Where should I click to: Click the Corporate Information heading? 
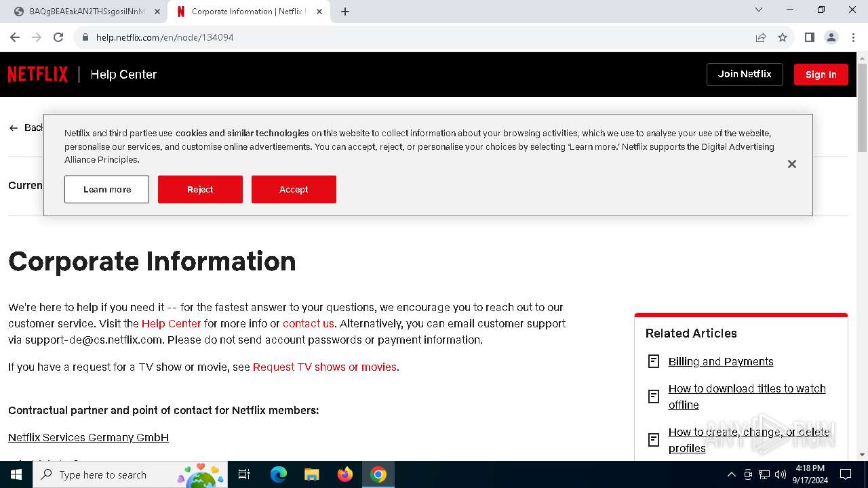pyautogui.click(x=152, y=261)
